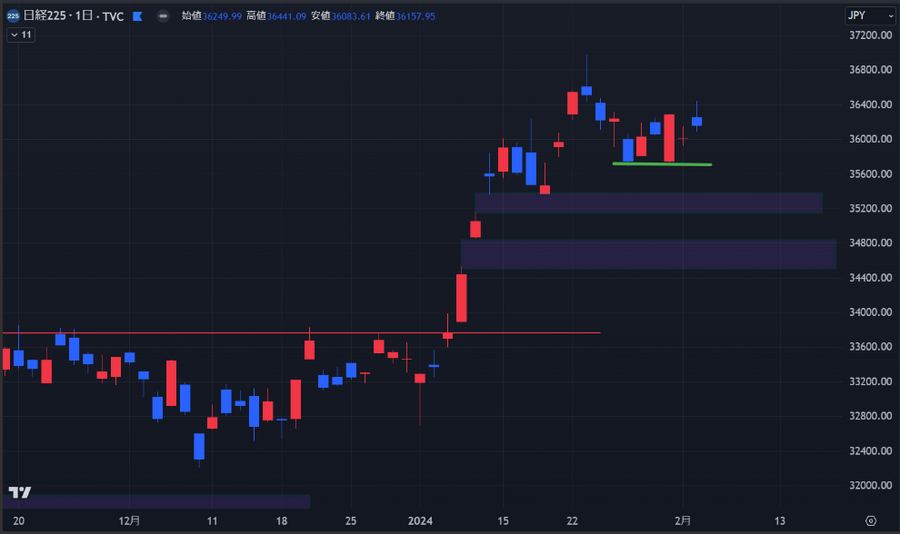Select the upper purple zone rectangle
This screenshot has height=534, width=900.
tap(648, 203)
